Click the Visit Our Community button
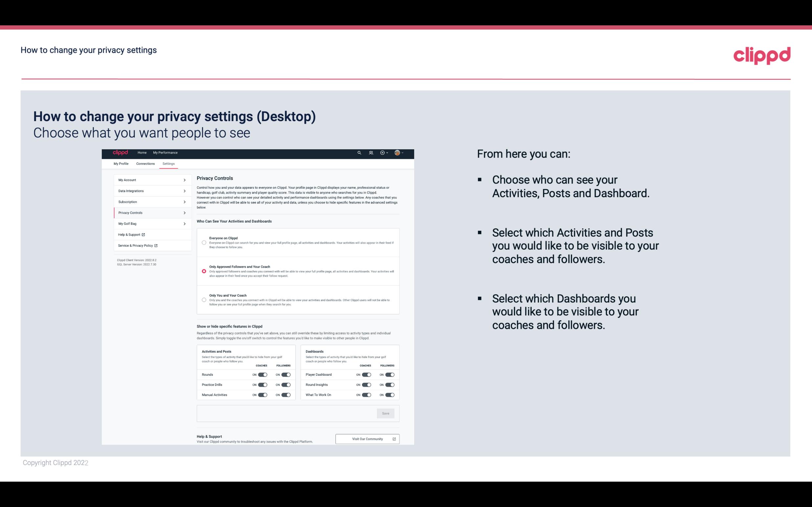812x507 pixels. 367,439
